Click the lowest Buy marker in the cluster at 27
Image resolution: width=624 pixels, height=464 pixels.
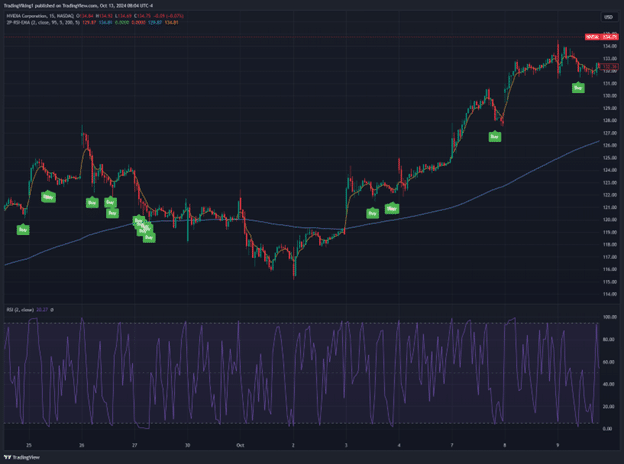point(149,237)
